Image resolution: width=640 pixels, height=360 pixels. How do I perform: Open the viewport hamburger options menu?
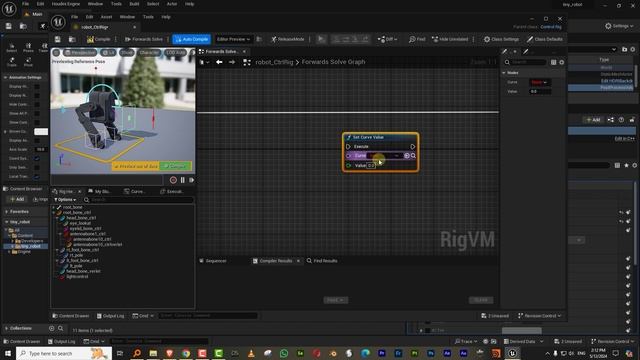click(x=56, y=53)
